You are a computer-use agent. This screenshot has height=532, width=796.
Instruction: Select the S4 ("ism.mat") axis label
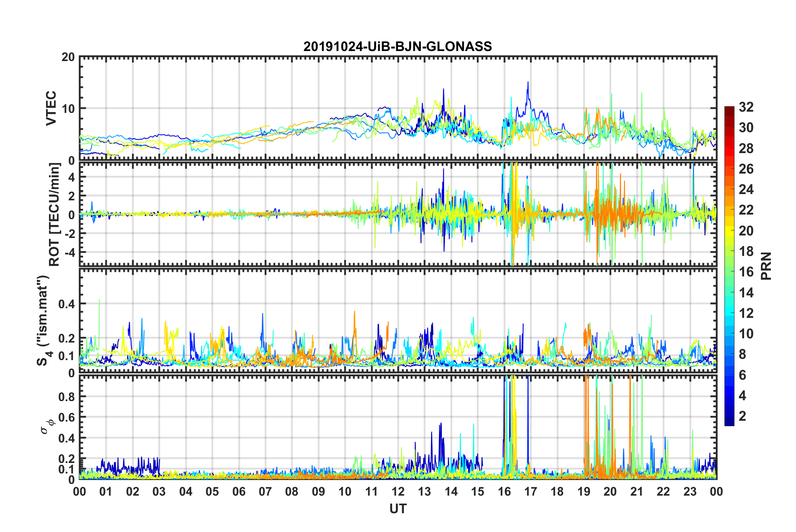pos(43,320)
